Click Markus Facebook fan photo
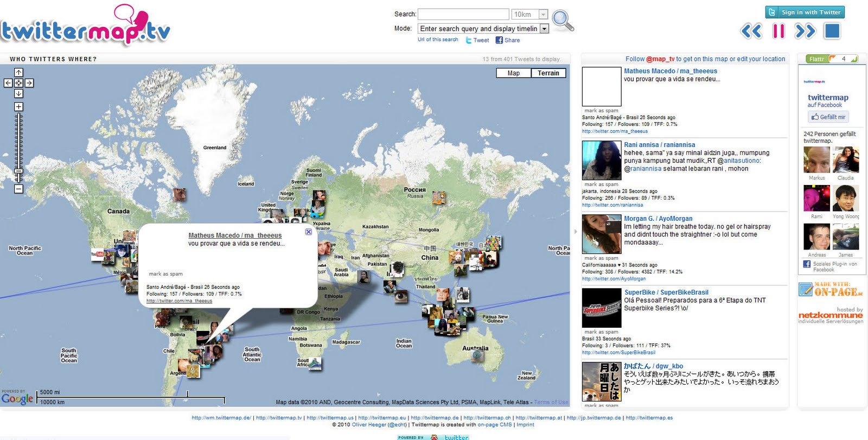Viewport: 868px width, 440px height. coord(816,160)
